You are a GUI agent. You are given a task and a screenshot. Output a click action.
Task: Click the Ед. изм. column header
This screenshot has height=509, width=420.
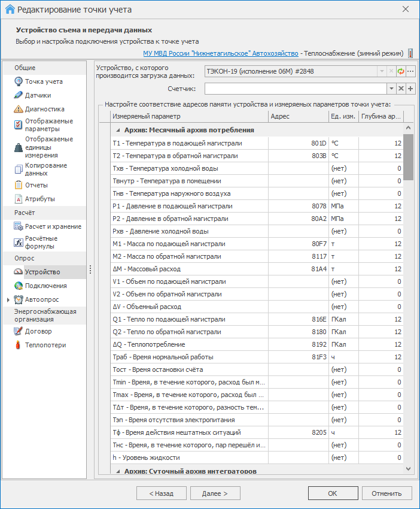[343, 116]
